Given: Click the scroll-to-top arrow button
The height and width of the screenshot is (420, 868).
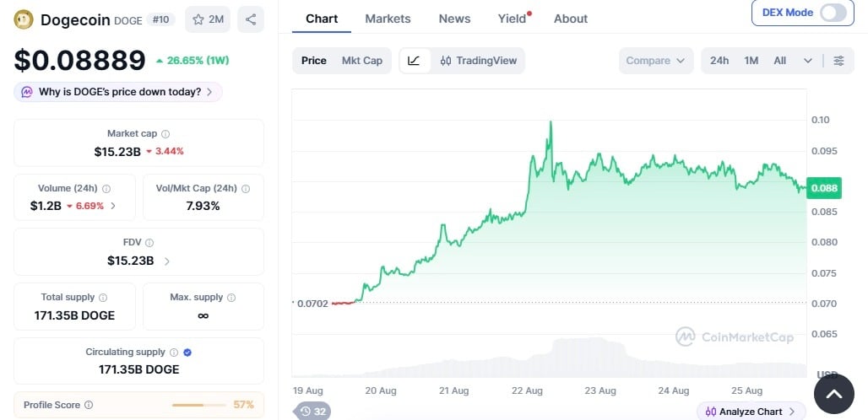Looking at the screenshot, I should click(833, 394).
